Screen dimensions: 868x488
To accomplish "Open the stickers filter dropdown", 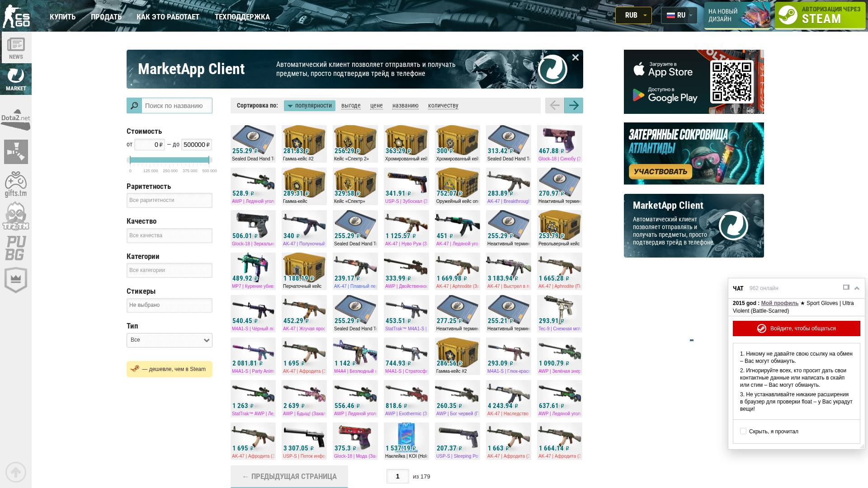I will click(x=170, y=305).
